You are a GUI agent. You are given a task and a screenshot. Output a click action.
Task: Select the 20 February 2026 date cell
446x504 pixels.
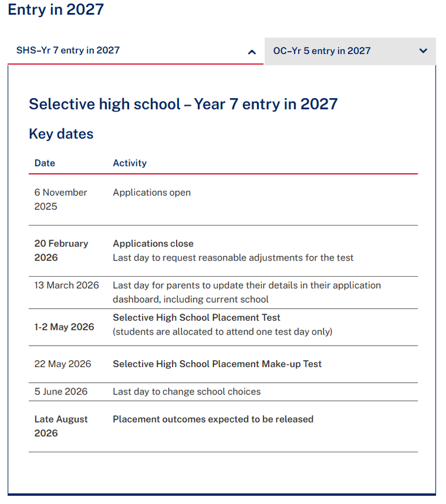click(61, 251)
